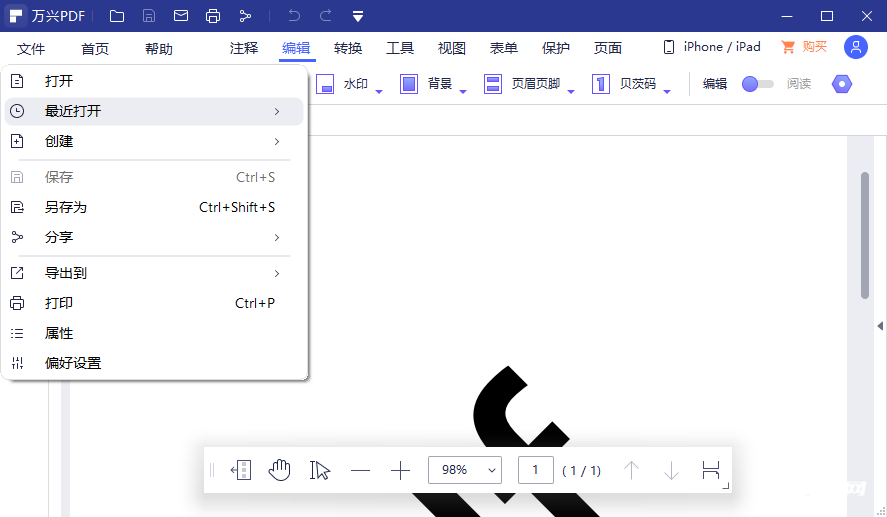Expand the 水印 watermark dropdown
This screenshot has width=887, height=517.
(380, 90)
